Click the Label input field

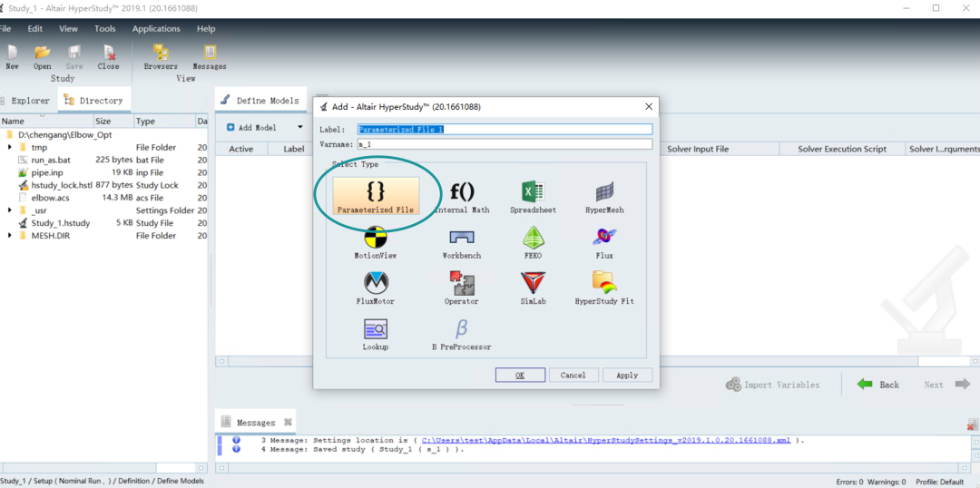pyautogui.click(x=505, y=130)
